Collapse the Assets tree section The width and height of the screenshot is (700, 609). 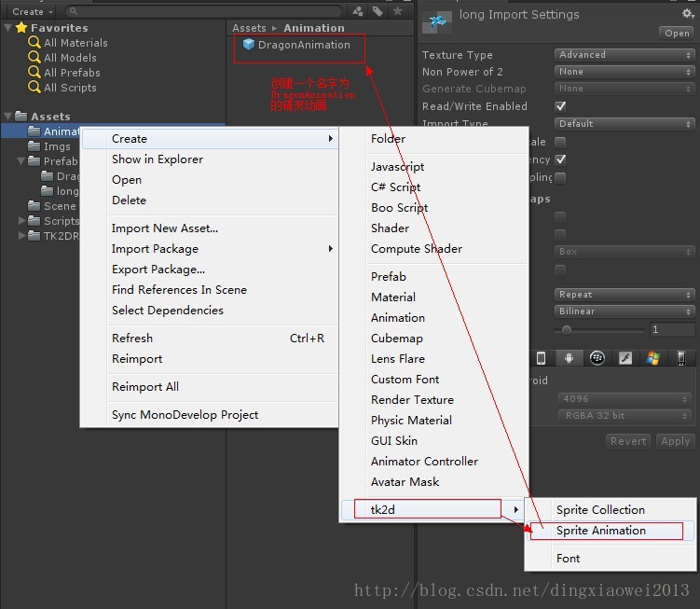[x=8, y=117]
